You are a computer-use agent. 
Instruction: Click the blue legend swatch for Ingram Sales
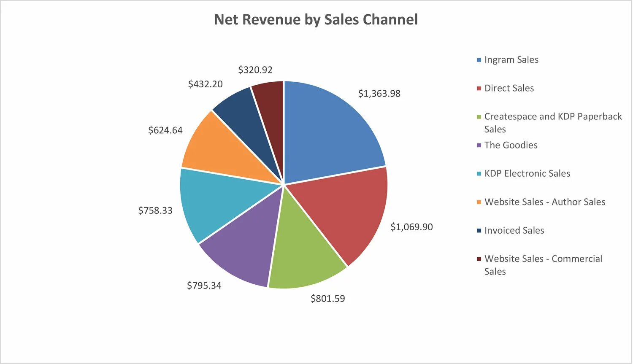pyautogui.click(x=479, y=60)
